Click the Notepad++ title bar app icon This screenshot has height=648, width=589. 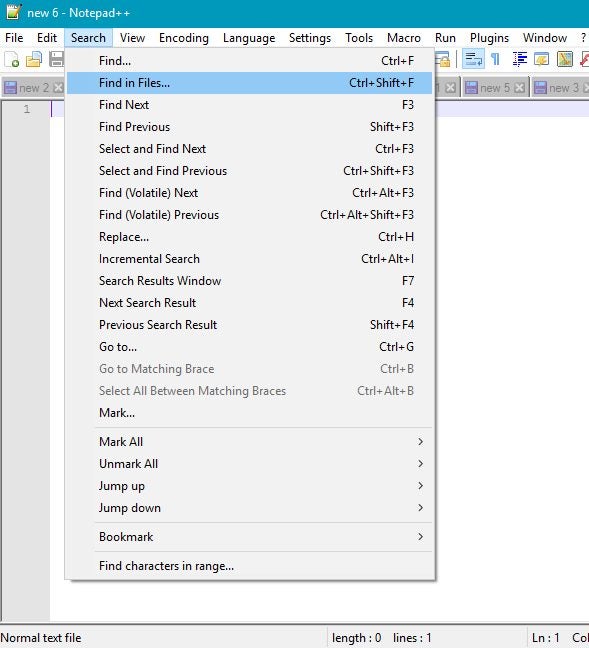[x=13, y=12]
